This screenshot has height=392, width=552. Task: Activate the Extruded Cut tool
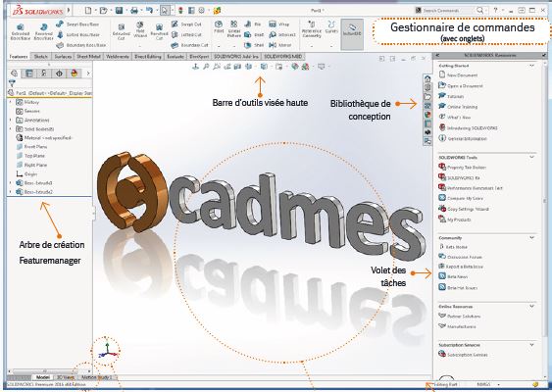(122, 31)
